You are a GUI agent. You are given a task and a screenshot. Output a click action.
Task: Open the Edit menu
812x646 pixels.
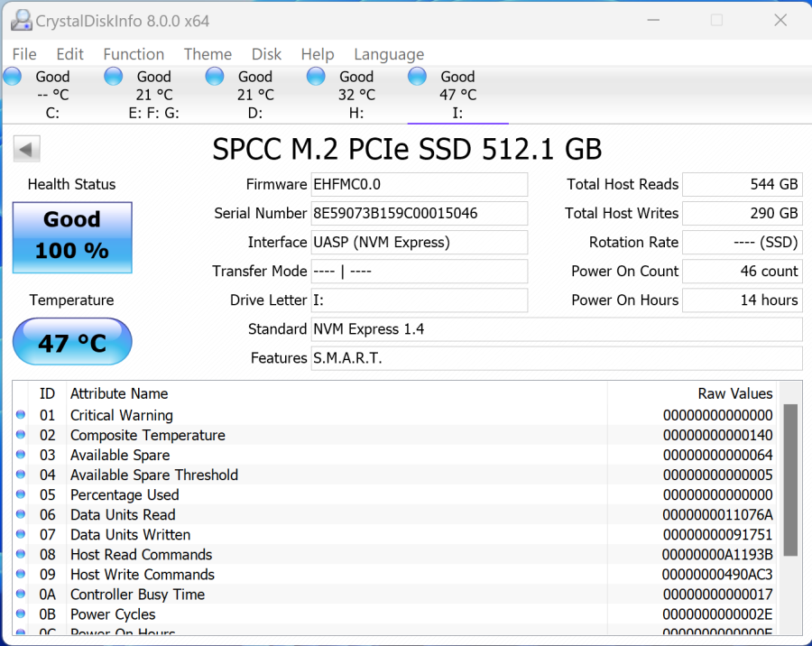point(69,54)
